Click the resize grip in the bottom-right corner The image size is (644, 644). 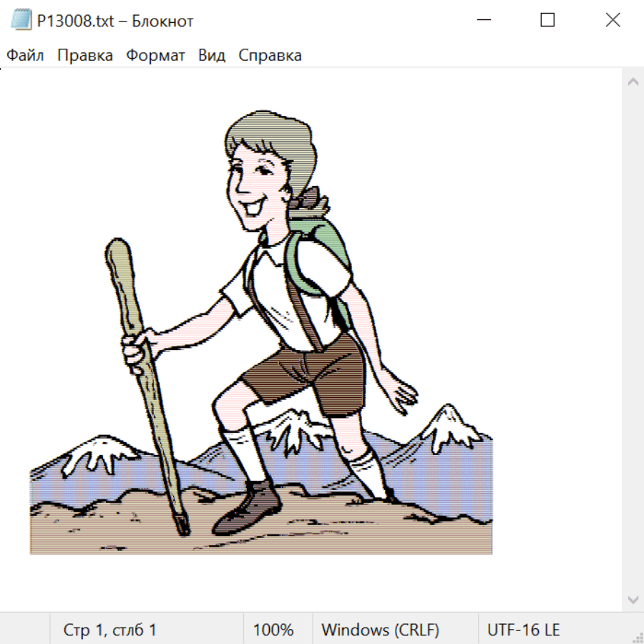coord(638,638)
